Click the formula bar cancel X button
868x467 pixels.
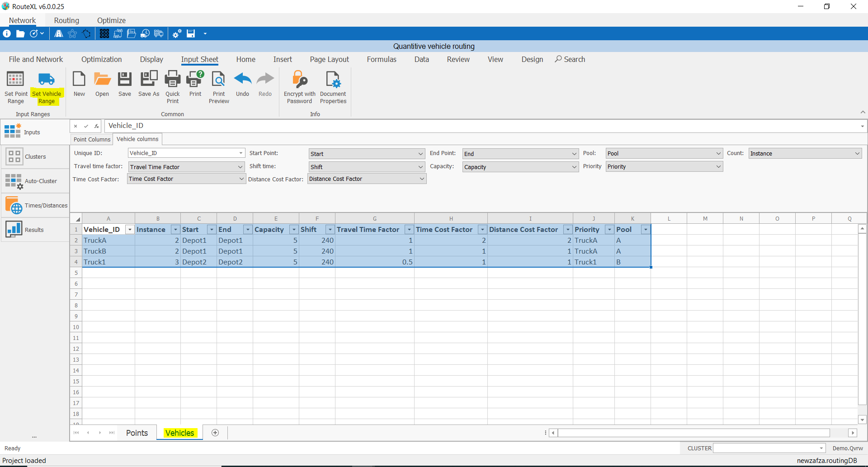(x=75, y=126)
